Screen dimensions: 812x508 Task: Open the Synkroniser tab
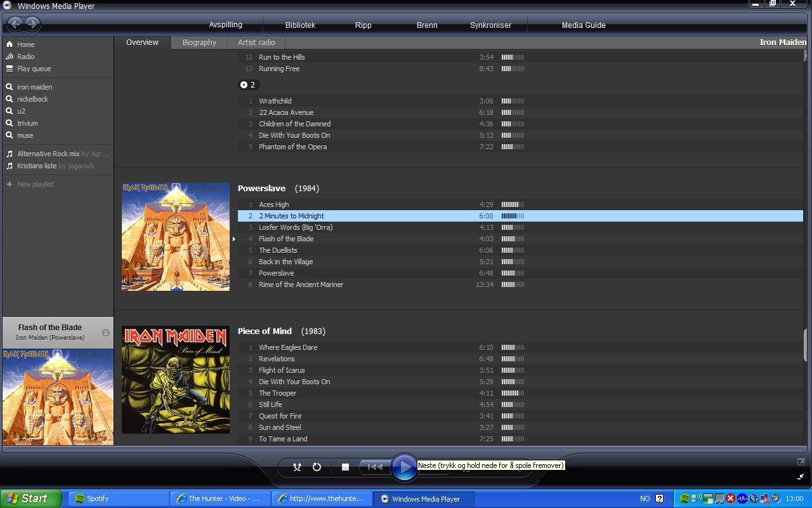click(490, 25)
